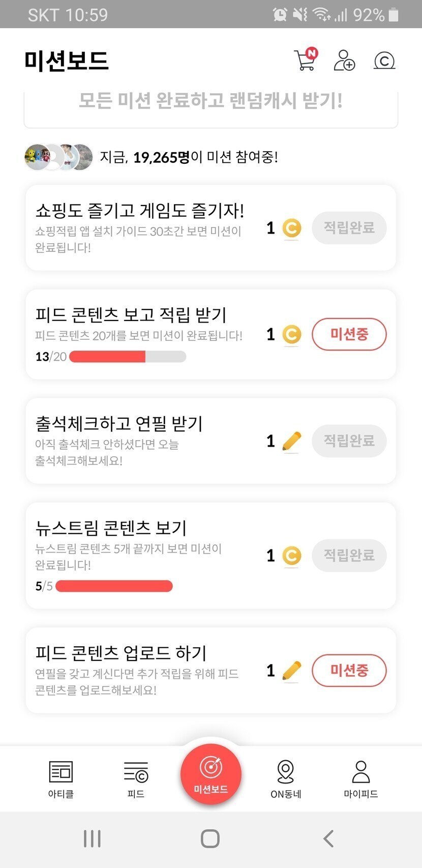
Task: Click the 5/5 뉴스트림 progress bar
Action: pyautogui.click(x=114, y=586)
